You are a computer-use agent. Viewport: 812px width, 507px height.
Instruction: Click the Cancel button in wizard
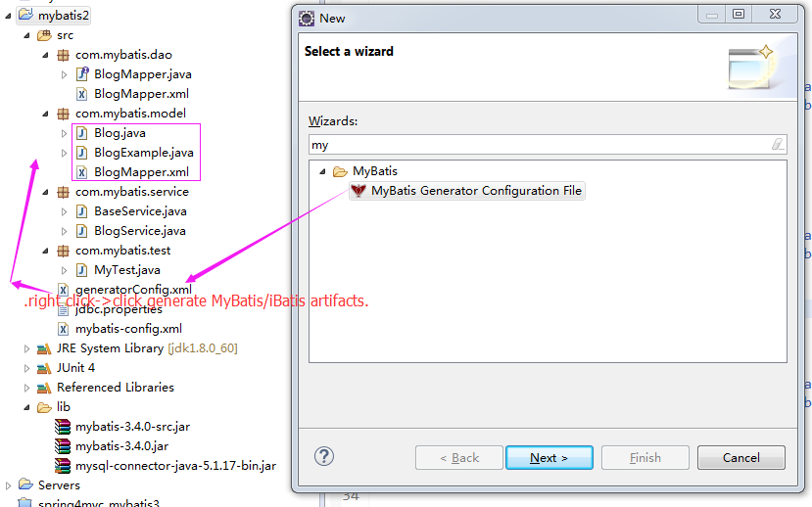741,458
